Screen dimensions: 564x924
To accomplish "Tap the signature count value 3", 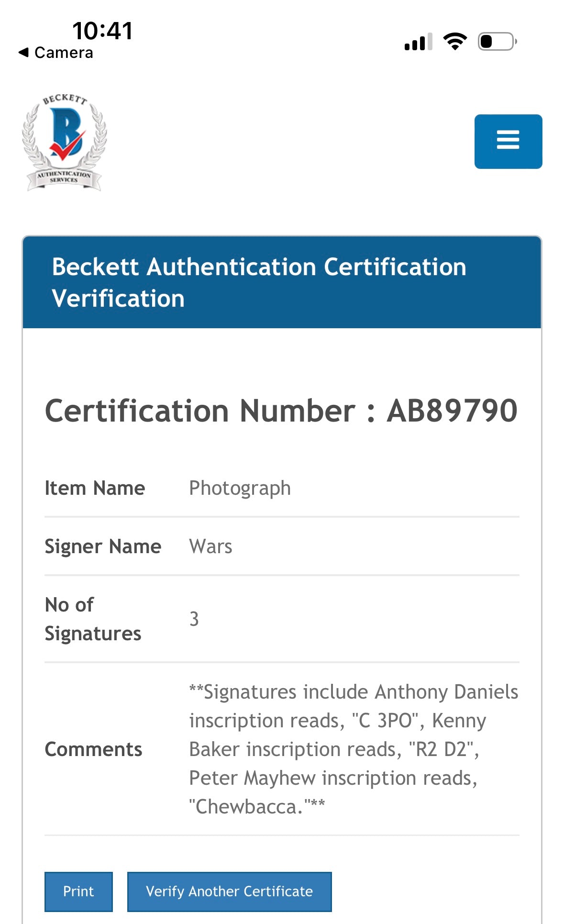I will tap(194, 619).
